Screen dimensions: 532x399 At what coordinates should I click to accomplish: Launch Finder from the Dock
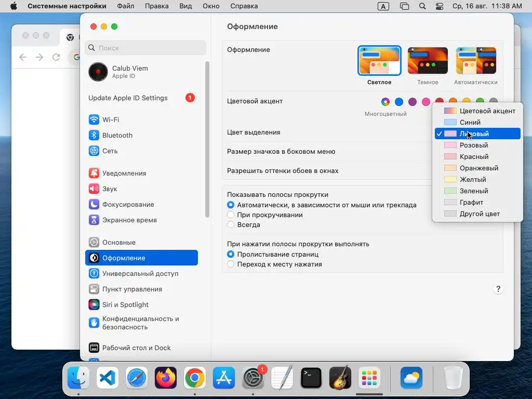78,378
